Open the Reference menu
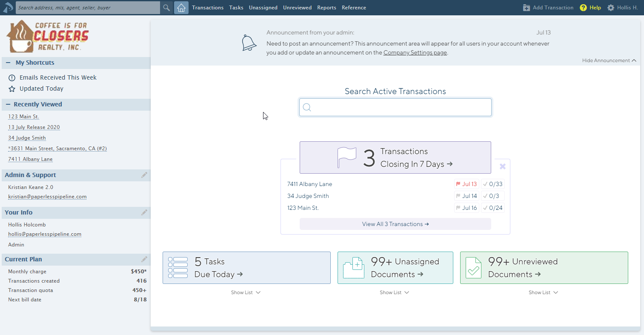 pyautogui.click(x=354, y=8)
